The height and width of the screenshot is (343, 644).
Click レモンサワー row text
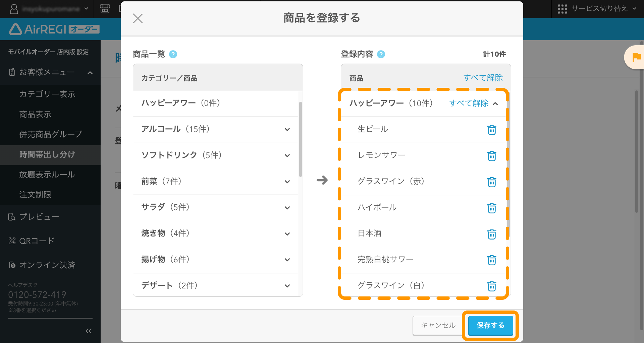click(382, 155)
